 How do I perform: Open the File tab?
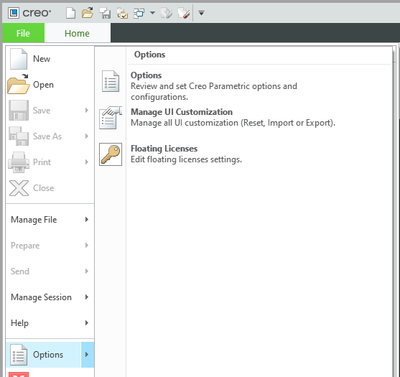(23, 33)
